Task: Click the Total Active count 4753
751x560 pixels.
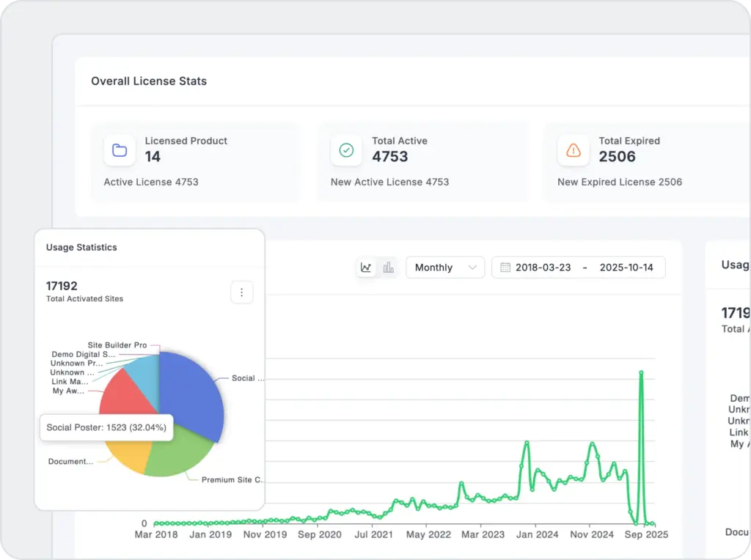Action: (389, 157)
